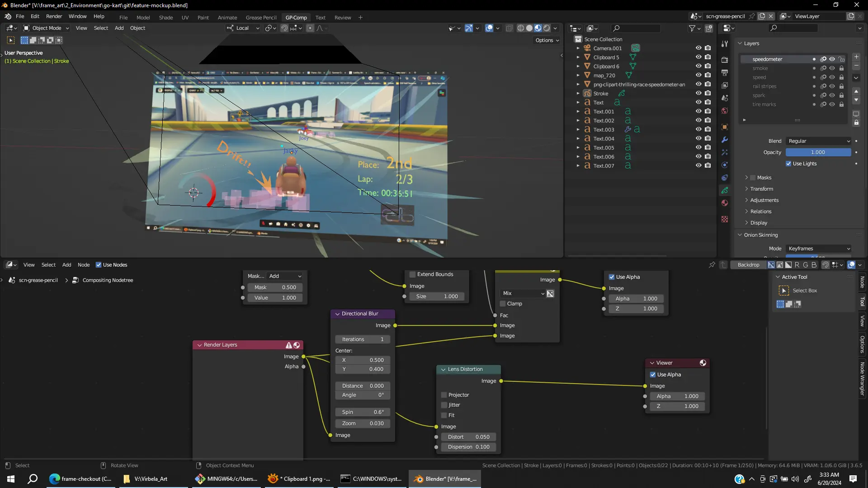Image resolution: width=868 pixels, height=488 pixels.
Task: Expand the Camera.001 tree item
Action: point(578,48)
